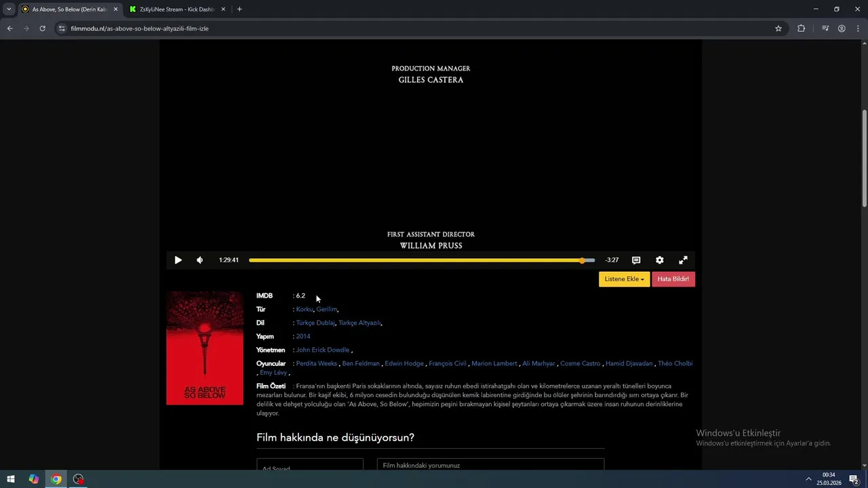Open actor Hamid Djavadan link
868x488 pixels.
(x=629, y=364)
